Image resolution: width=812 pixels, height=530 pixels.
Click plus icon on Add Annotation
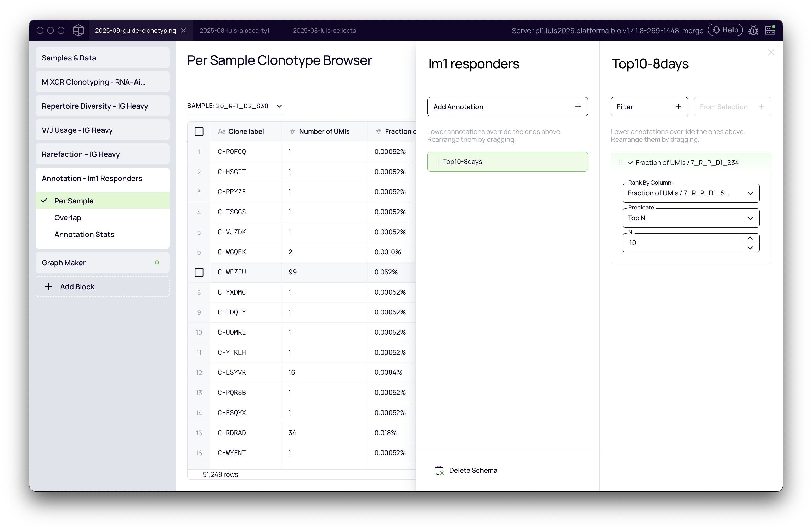[x=578, y=107]
